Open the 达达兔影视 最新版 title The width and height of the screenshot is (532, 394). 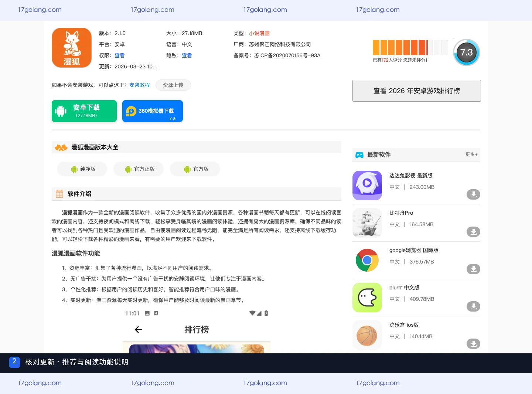pyautogui.click(x=411, y=176)
